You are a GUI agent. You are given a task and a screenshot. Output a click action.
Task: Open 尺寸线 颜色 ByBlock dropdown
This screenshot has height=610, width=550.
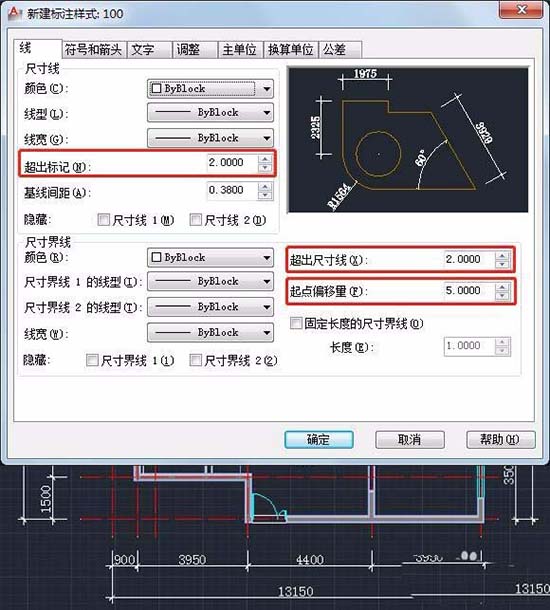click(210, 89)
